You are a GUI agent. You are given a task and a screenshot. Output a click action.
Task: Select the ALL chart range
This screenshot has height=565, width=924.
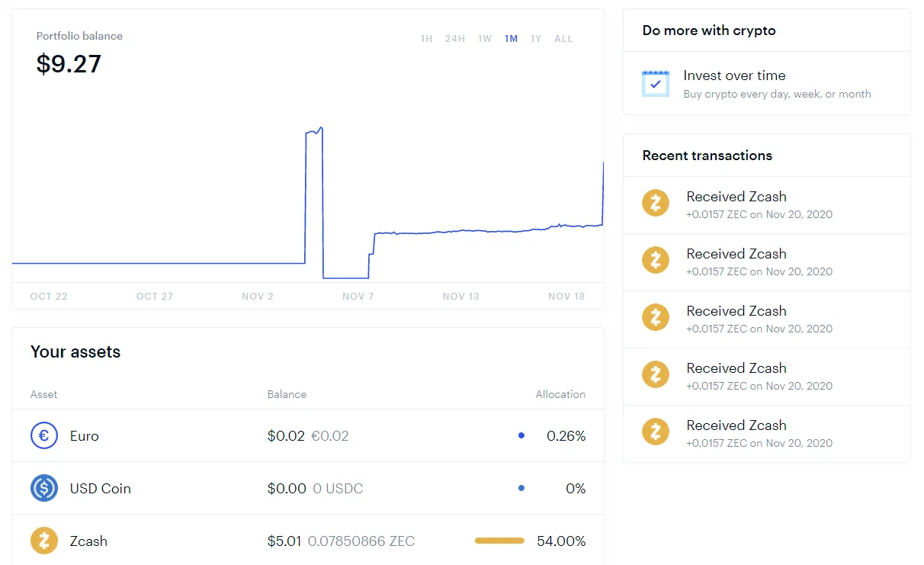click(x=563, y=39)
